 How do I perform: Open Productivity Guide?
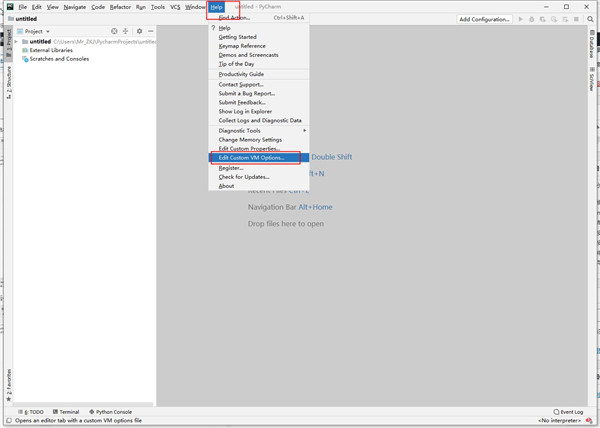click(x=259, y=74)
